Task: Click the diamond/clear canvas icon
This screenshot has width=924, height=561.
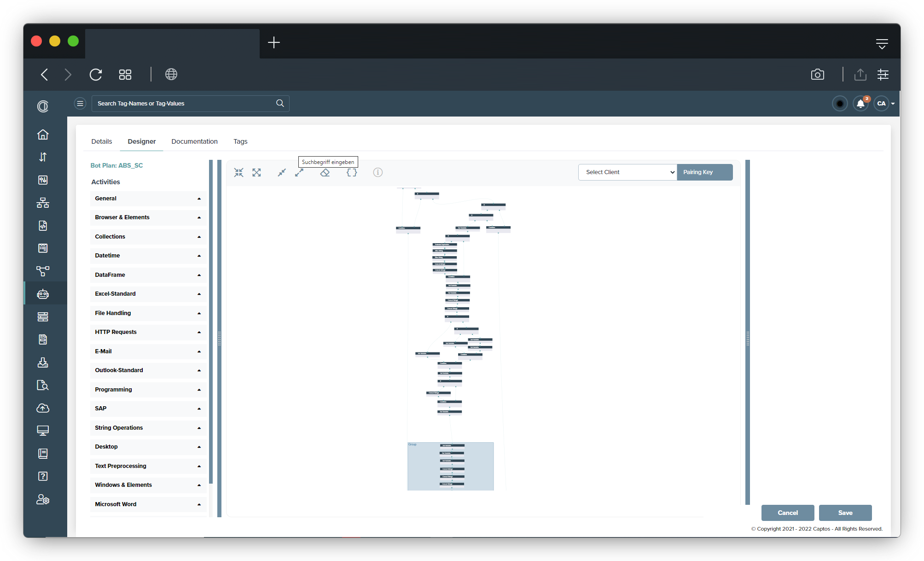Action: [325, 172]
